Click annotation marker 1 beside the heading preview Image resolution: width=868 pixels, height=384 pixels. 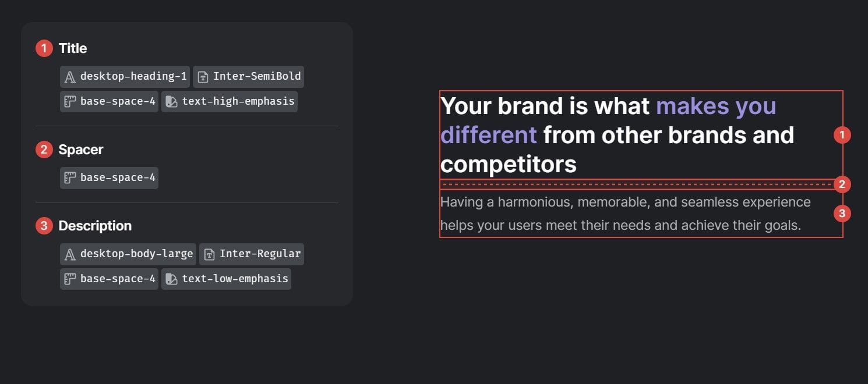click(x=843, y=135)
